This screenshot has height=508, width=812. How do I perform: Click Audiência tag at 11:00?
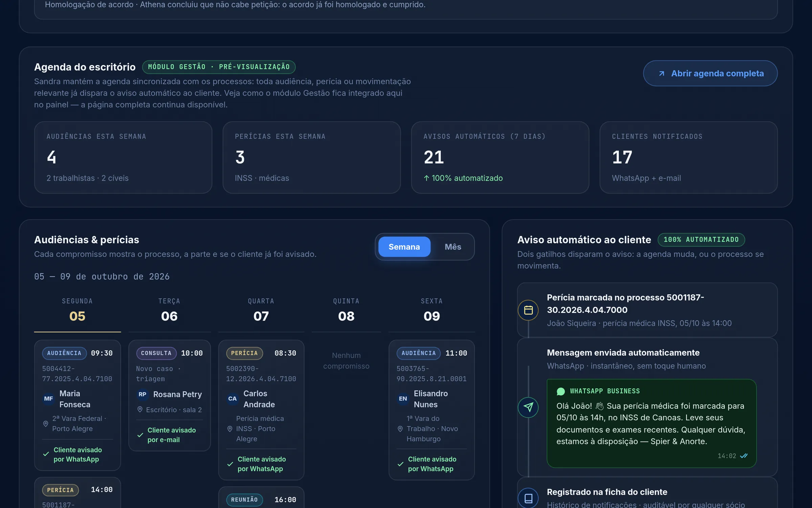click(419, 353)
